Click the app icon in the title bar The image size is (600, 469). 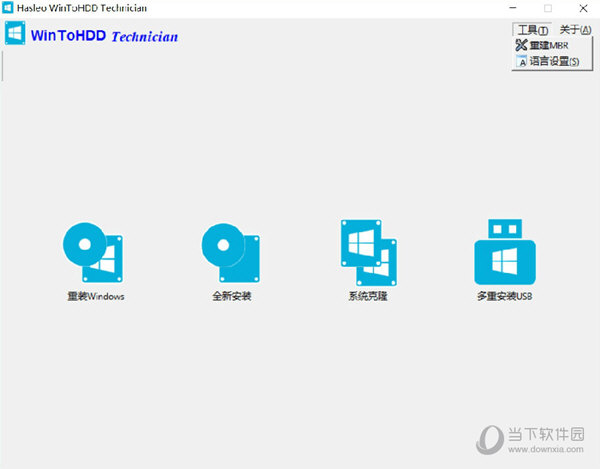(x=7, y=8)
